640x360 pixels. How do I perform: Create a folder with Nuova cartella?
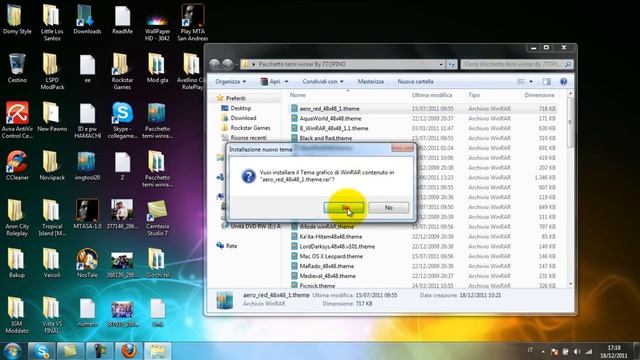tap(415, 82)
